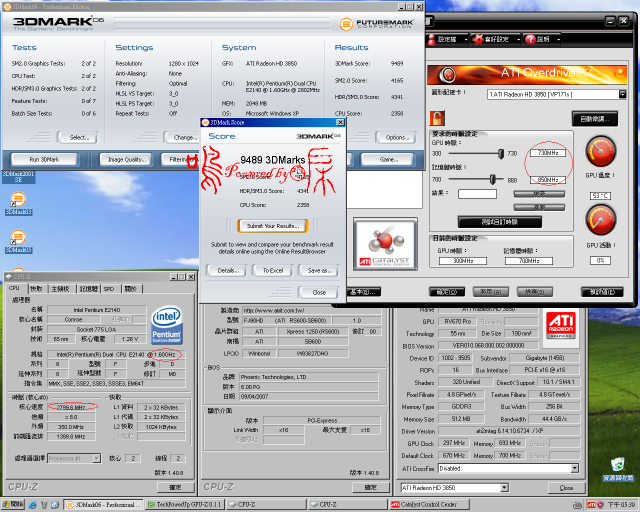Click the Overdrive unlock padlock icon

pos(437,118)
